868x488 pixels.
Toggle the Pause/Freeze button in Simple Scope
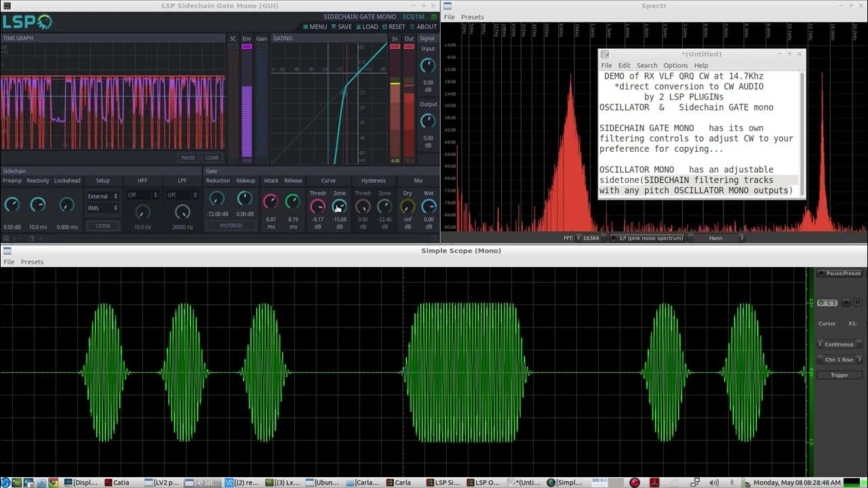[840, 273]
